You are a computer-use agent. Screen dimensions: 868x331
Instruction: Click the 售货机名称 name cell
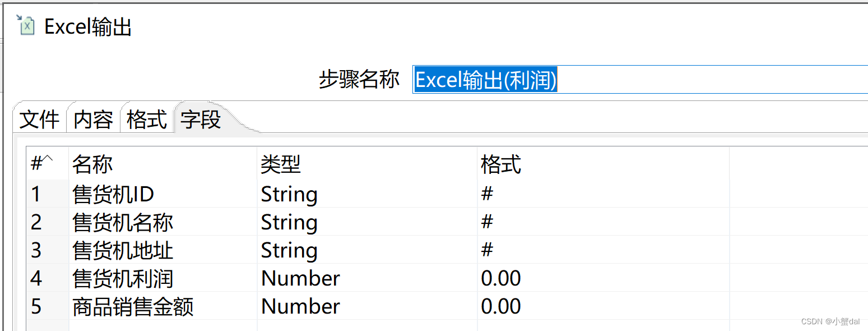click(163, 222)
